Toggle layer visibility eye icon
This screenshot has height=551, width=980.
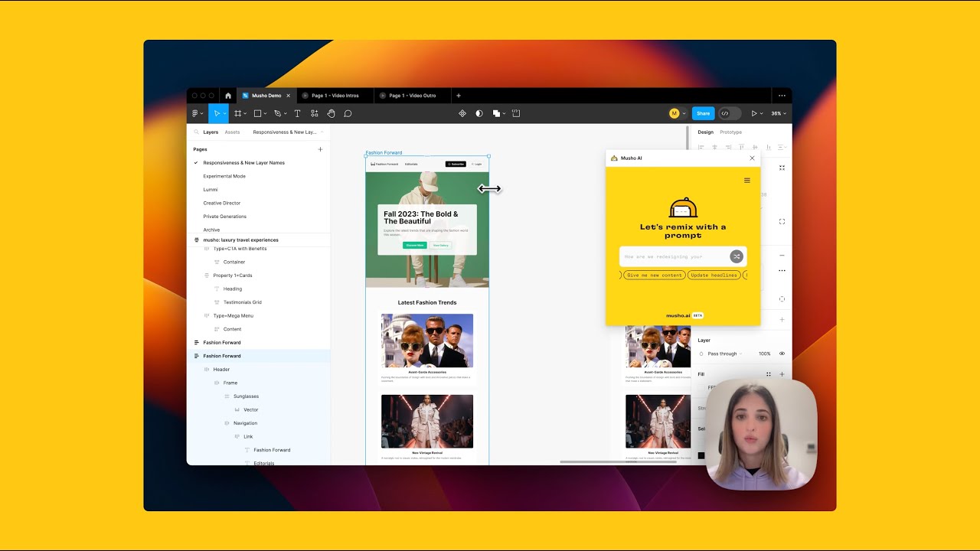point(782,354)
